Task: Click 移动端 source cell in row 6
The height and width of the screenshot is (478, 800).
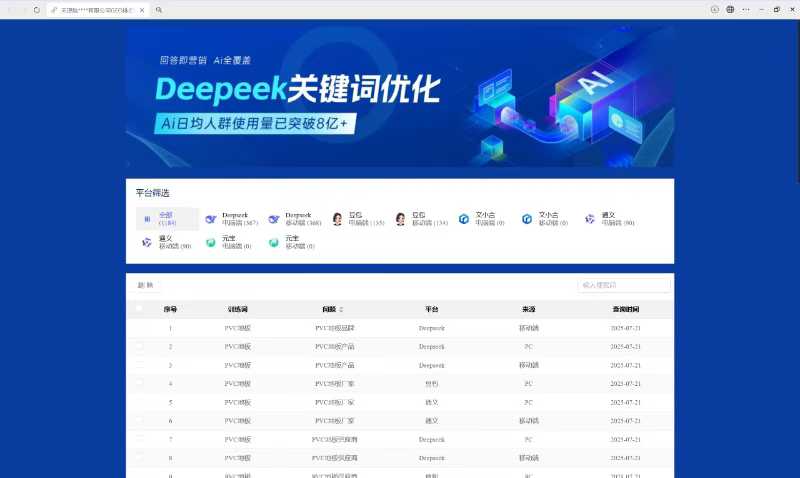Action: point(529,421)
